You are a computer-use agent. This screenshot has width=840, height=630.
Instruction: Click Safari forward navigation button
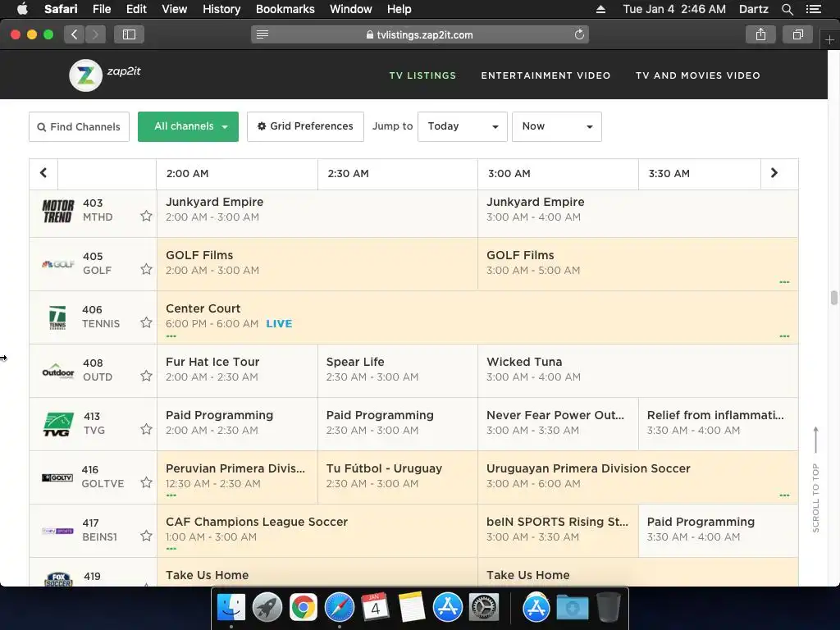click(95, 34)
